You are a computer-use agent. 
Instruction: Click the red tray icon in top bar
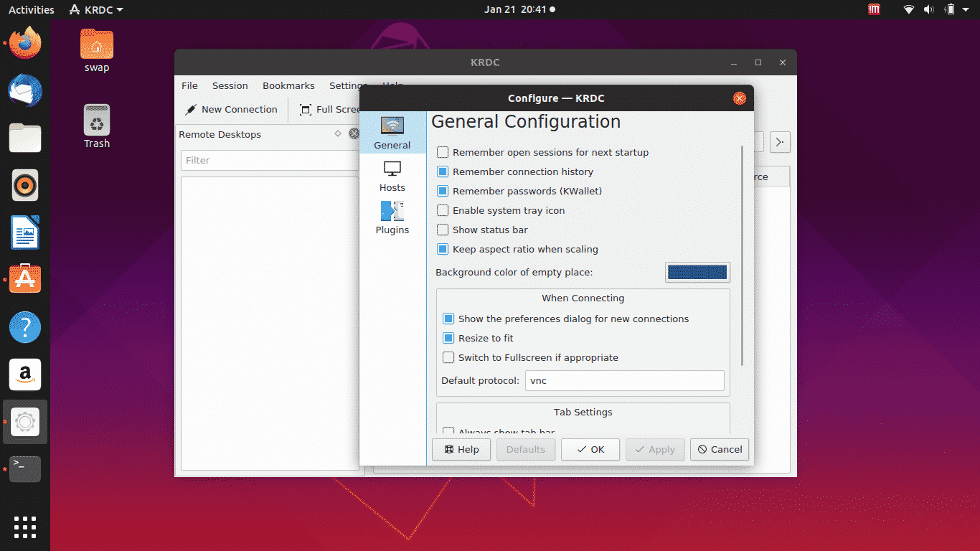[x=874, y=9]
